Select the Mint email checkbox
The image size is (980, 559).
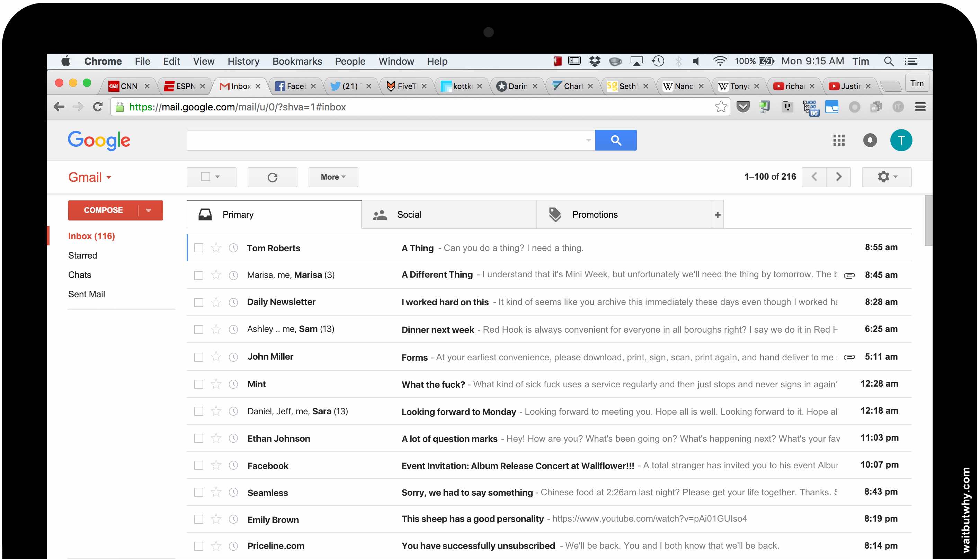pos(198,384)
